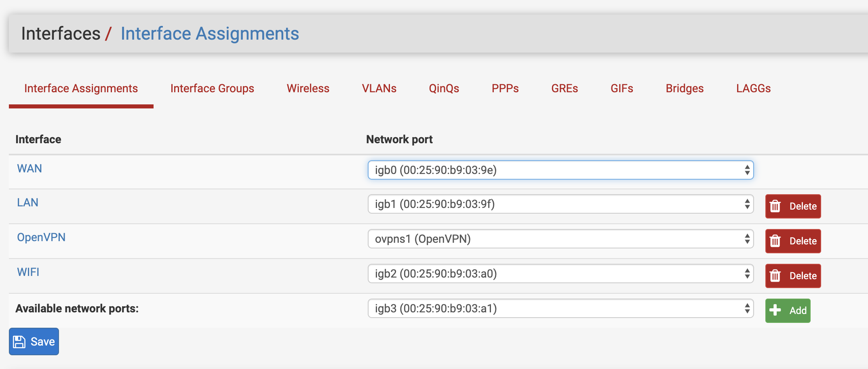Select the Bridges tab
The height and width of the screenshot is (369, 868).
click(685, 89)
